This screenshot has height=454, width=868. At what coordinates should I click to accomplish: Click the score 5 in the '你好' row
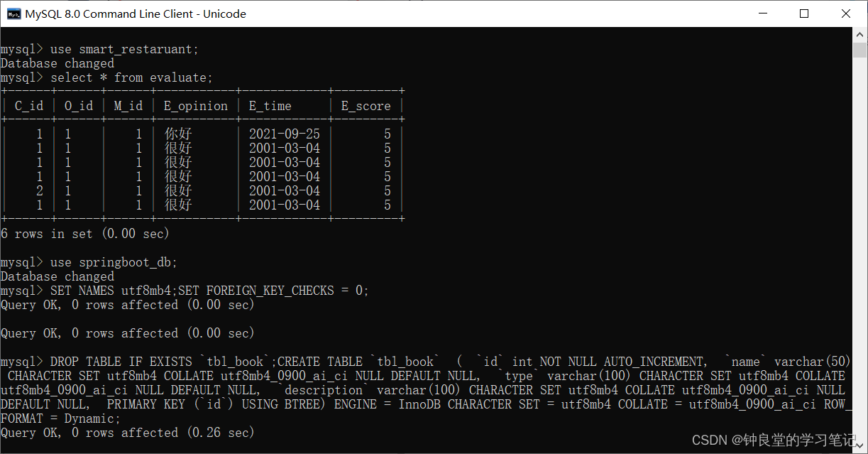coord(388,134)
